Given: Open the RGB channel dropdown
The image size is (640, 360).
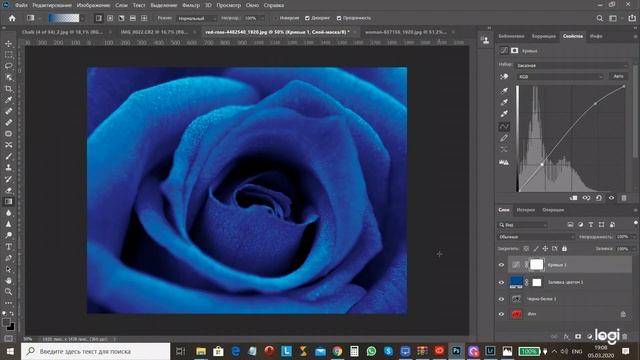Looking at the screenshot, I should [x=560, y=77].
